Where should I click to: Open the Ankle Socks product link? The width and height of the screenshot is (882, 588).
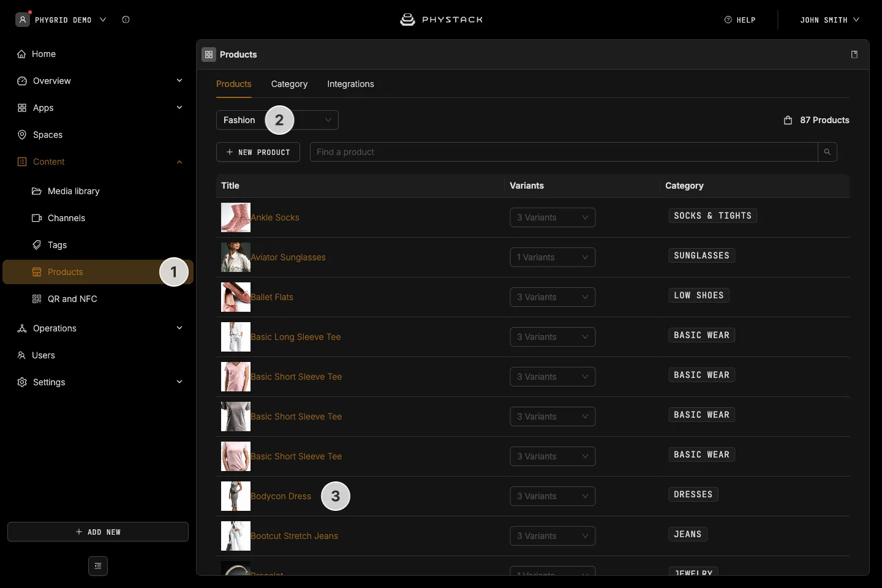pyautogui.click(x=275, y=217)
